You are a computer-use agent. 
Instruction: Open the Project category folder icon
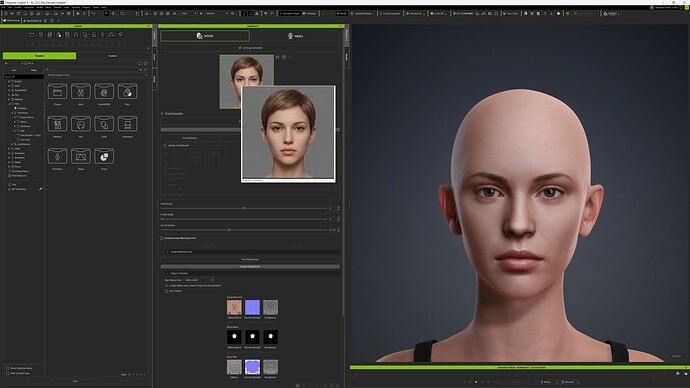(57, 92)
